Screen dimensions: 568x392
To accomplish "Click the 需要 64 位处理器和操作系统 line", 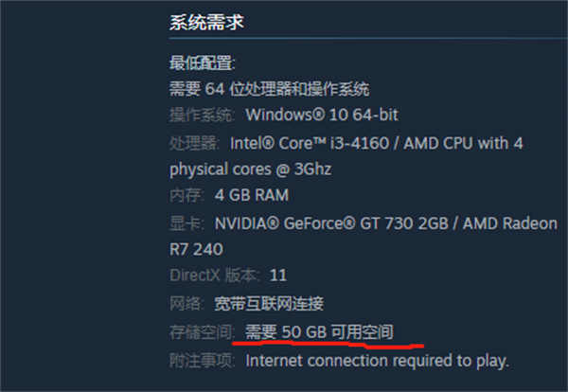I will (x=268, y=89).
